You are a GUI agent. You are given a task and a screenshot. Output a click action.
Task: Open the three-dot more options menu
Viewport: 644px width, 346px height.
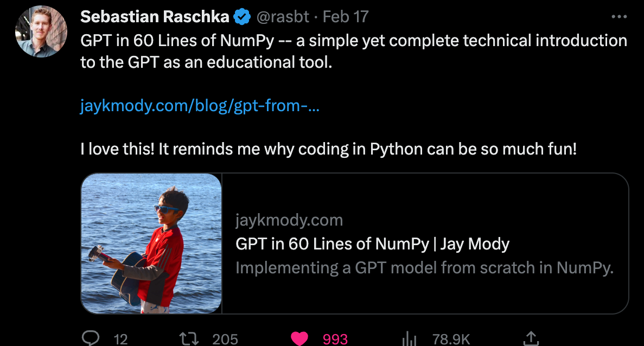coord(619,17)
